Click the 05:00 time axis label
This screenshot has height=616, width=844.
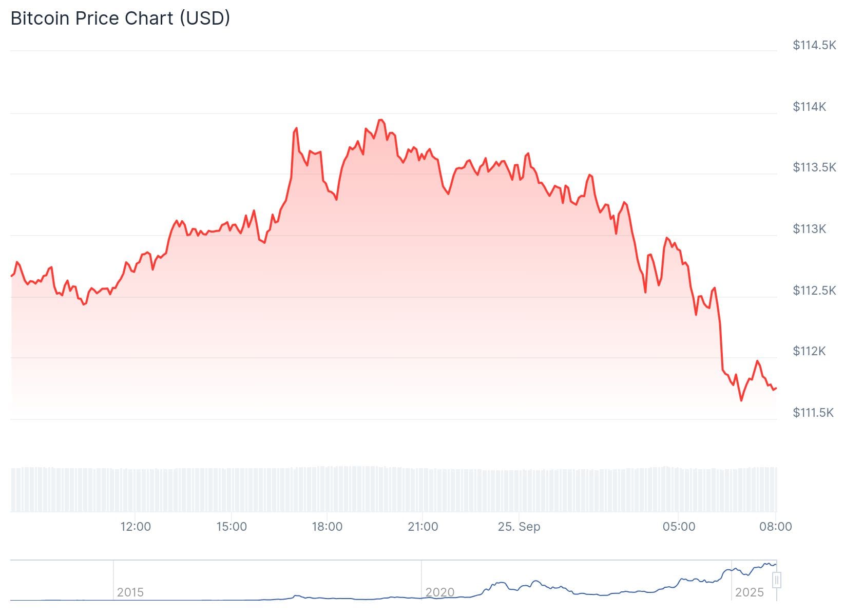coord(679,527)
